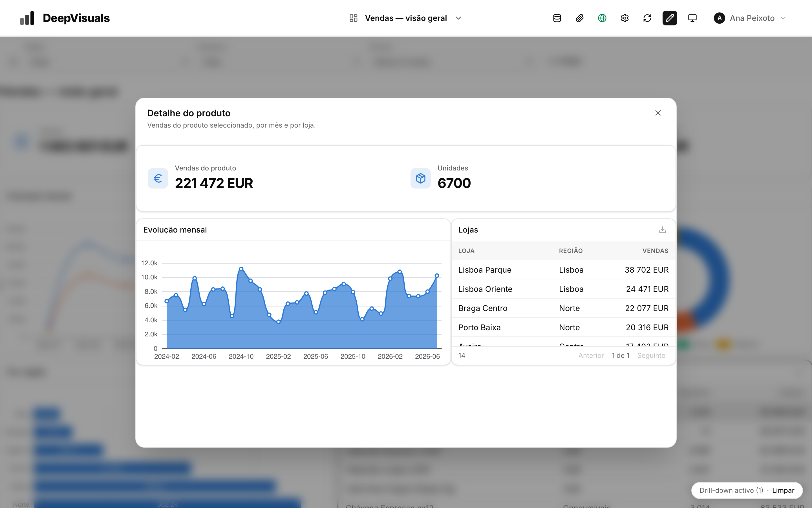Click the Drill-down activo (1) label
The width and height of the screenshot is (812, 508).
(731, 491)
